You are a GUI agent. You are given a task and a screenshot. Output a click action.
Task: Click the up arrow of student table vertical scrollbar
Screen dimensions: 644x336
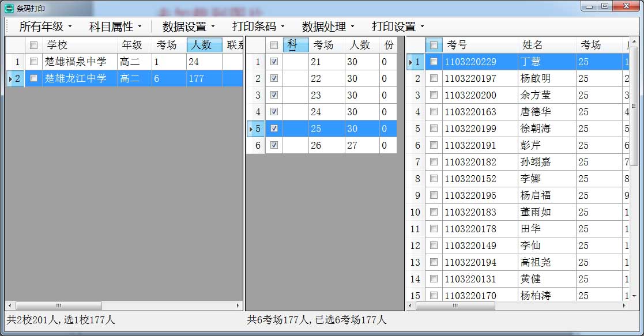pos(634,41)
